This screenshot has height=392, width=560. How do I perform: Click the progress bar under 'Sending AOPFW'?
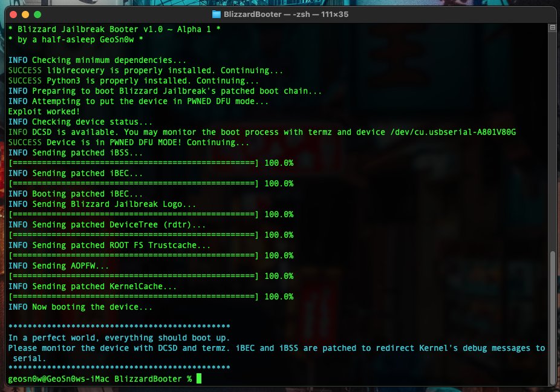133,276
